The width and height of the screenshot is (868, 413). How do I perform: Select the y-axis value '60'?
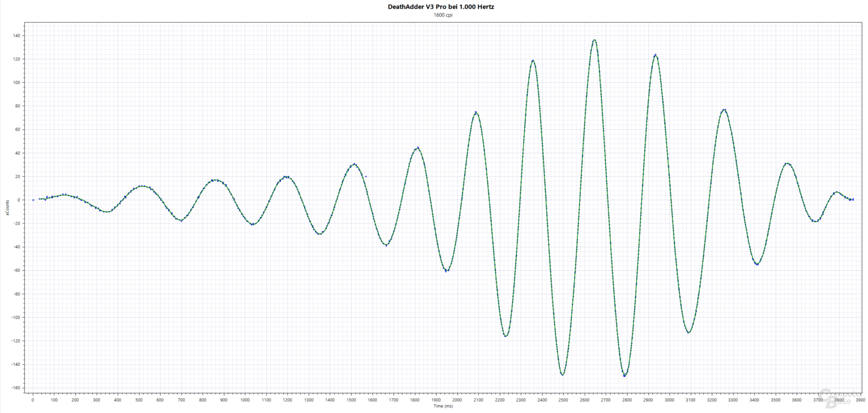(x=18, y=130)
